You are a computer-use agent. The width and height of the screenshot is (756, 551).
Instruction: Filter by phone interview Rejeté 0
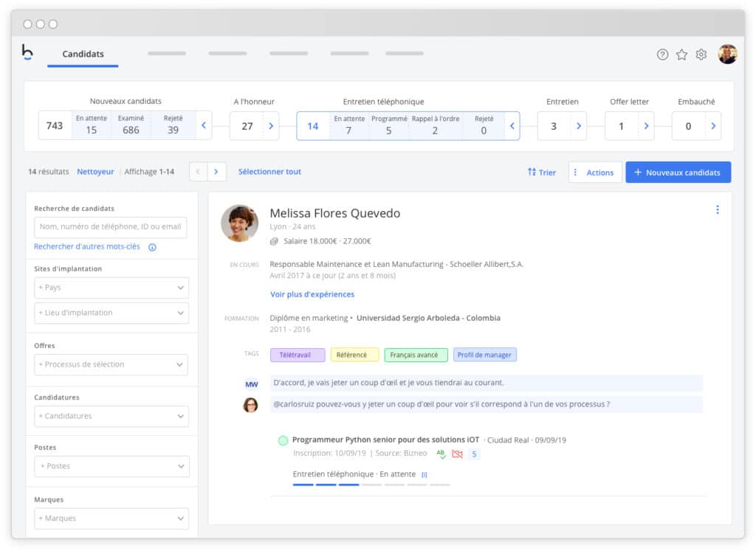point(484,125)
